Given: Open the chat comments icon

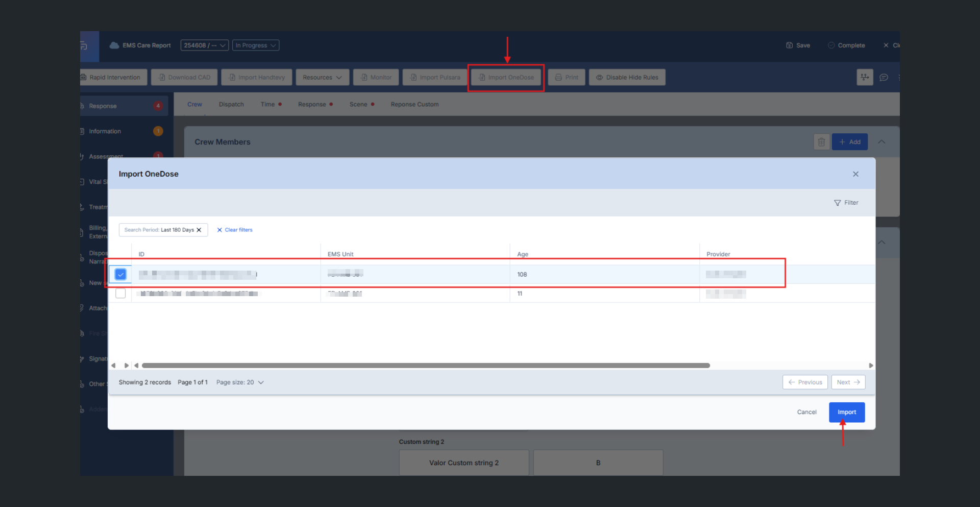Looking at the screenshot, I should click(884, 78).
